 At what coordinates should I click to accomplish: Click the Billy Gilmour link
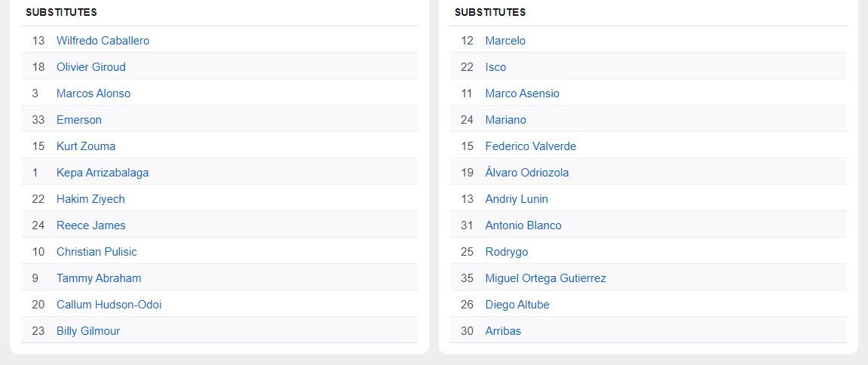click(87, 331)
